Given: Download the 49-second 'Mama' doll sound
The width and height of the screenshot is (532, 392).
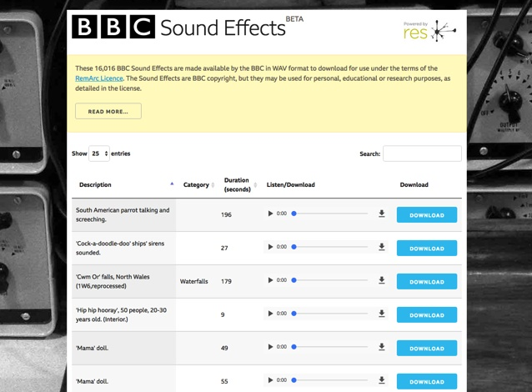Looking at the screenshot, I should [426, 349].
